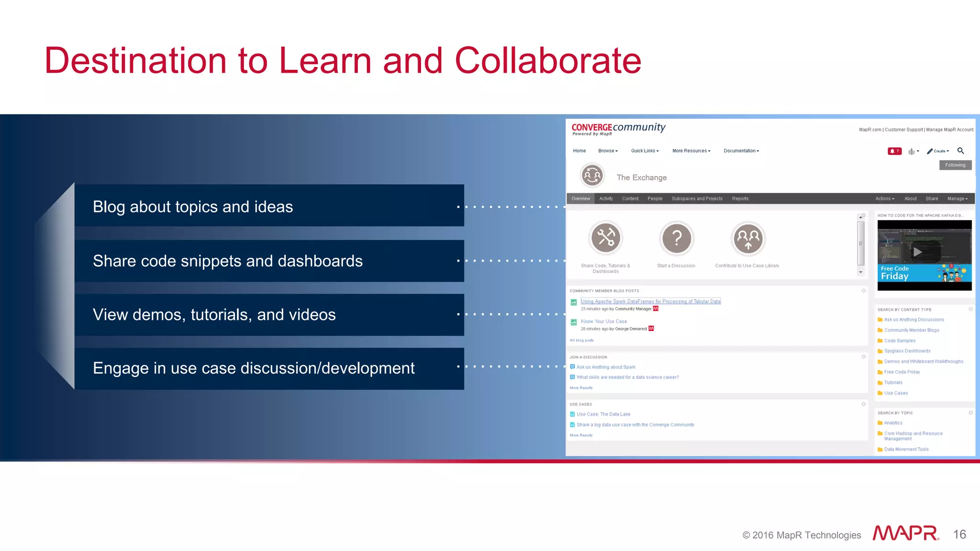
Task: Open Share a big data use case link
Action: pyautogui.click(x=635, y=425)
